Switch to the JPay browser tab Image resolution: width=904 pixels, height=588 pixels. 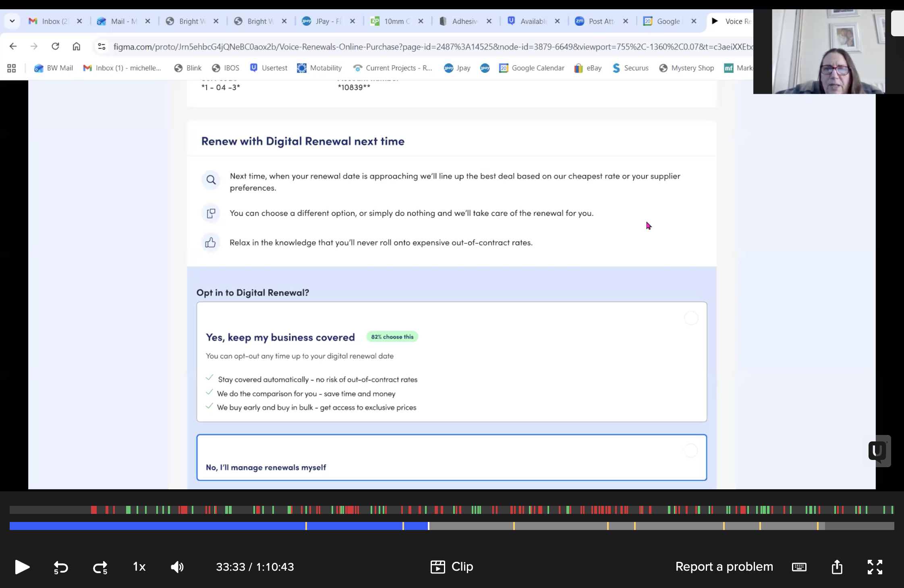coord(322,21)
